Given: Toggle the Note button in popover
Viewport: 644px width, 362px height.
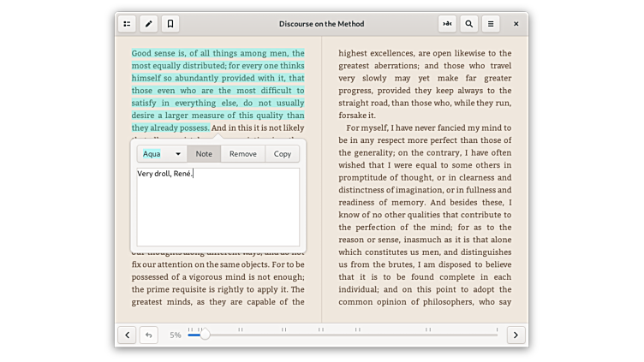Looking at the screenshot, I should pos(204,154).
